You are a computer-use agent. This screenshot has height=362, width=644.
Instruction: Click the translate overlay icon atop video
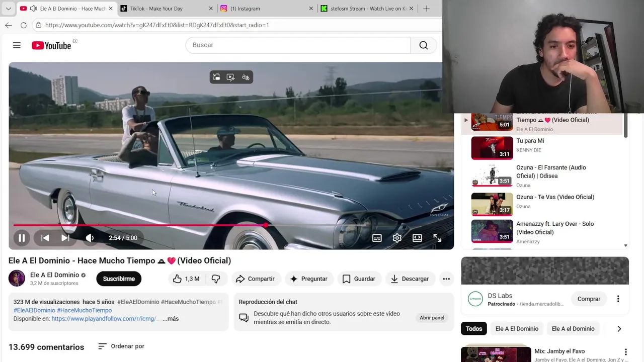246,77
